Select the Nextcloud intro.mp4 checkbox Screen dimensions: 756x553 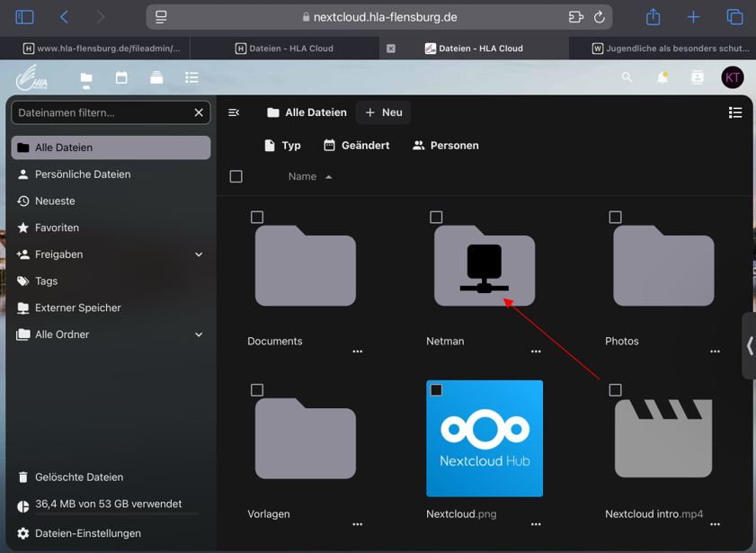coord(615,389)
